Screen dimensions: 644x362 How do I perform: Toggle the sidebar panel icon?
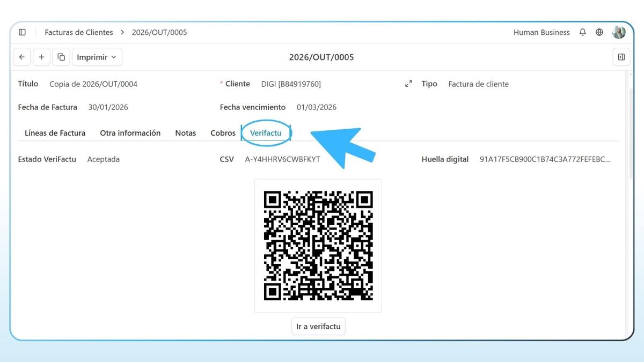(22, 32)
